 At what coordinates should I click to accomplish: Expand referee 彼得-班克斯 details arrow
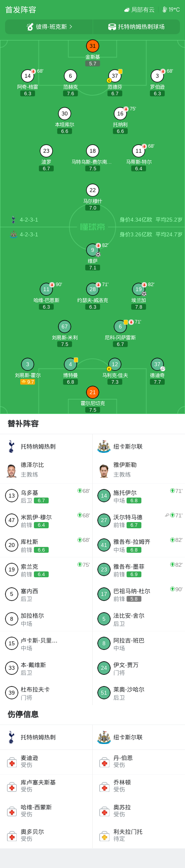pyautogui.click(x=70, y=27)
